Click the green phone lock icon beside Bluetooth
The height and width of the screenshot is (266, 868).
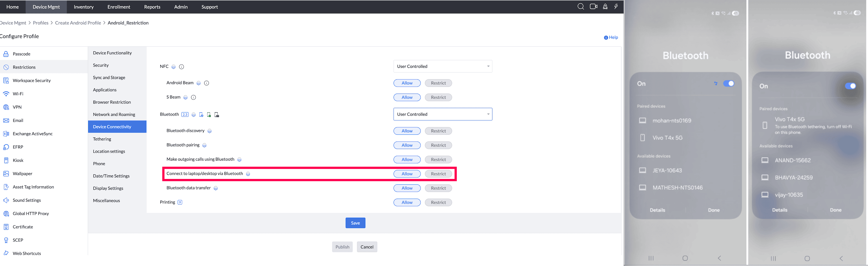209,114
